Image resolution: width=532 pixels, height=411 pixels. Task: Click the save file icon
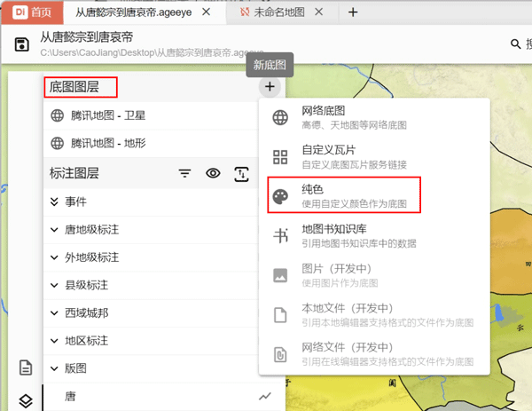point(21,44)
